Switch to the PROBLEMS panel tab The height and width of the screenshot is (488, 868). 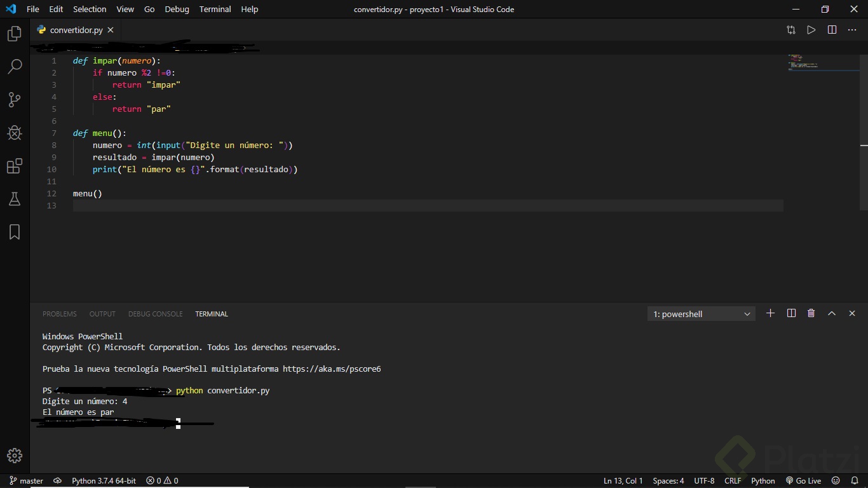click(60, 314)
